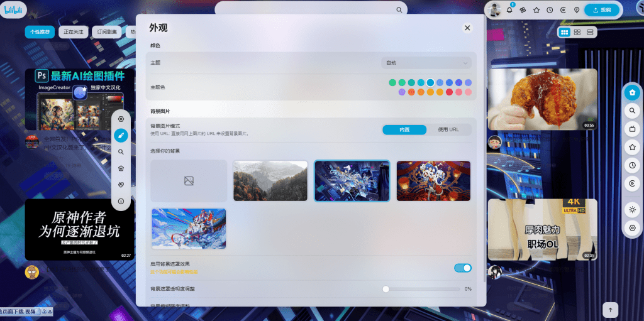Select the 使用 URL background mode option
Screen dimensions: 644x321
click(448, 129)
